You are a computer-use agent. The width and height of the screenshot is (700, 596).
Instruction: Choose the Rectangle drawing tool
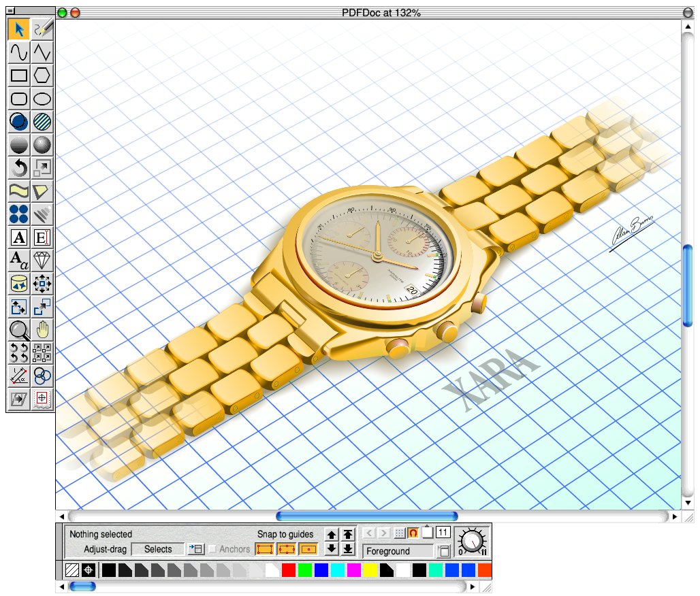click(x=19, y=76)
